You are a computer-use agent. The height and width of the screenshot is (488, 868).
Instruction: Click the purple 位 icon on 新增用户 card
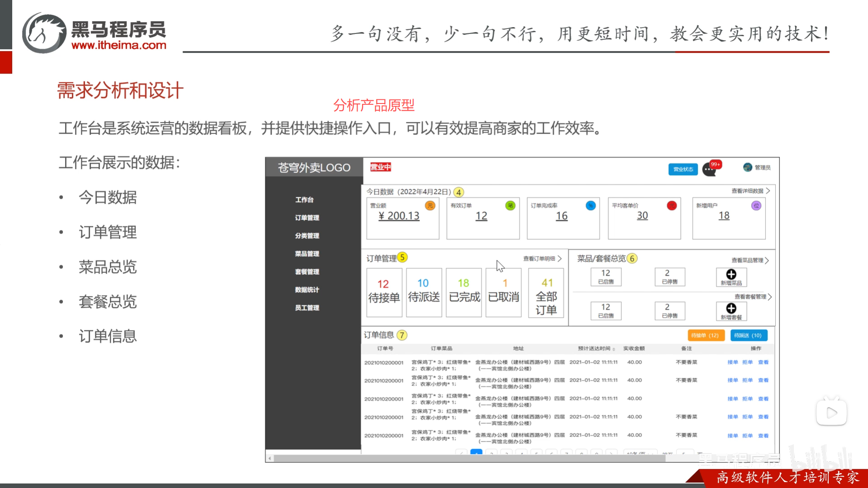pyautogui.click(x=756, y=206)
